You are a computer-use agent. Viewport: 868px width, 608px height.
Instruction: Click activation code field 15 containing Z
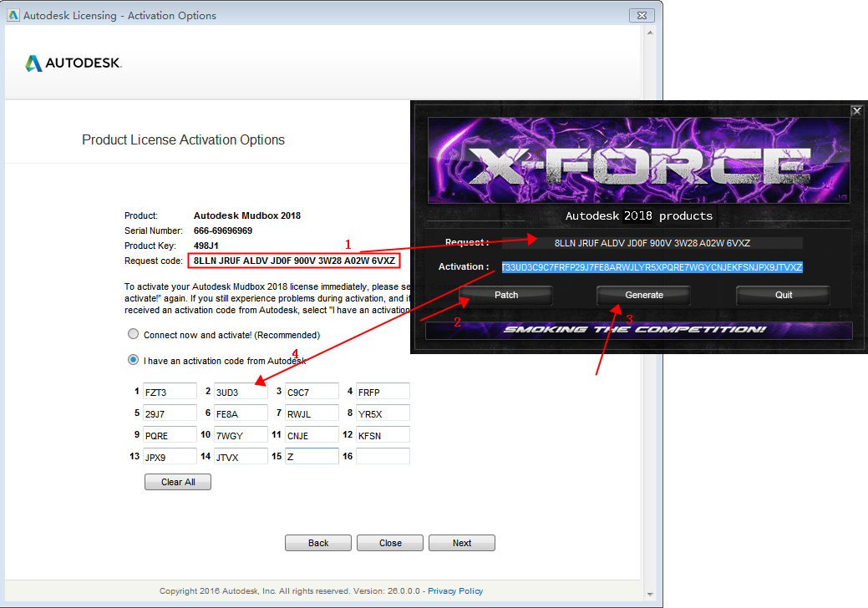pyautogui.click(x=312, y=456)
